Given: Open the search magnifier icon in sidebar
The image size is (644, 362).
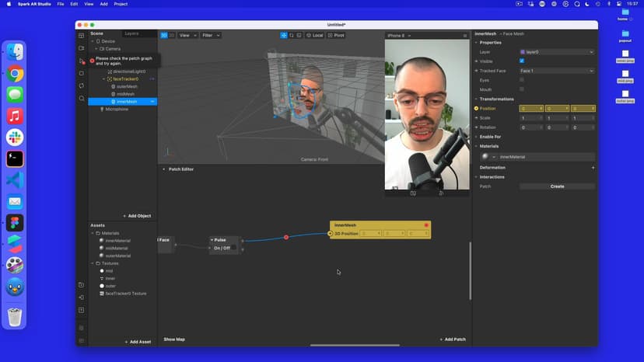Looking at the screenshot, I should tap(82, 99).
